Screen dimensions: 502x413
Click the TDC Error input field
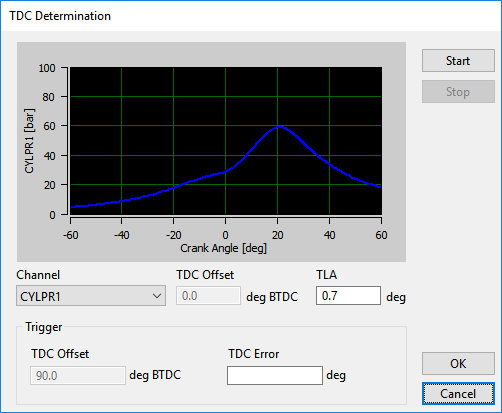pos(275,376)
